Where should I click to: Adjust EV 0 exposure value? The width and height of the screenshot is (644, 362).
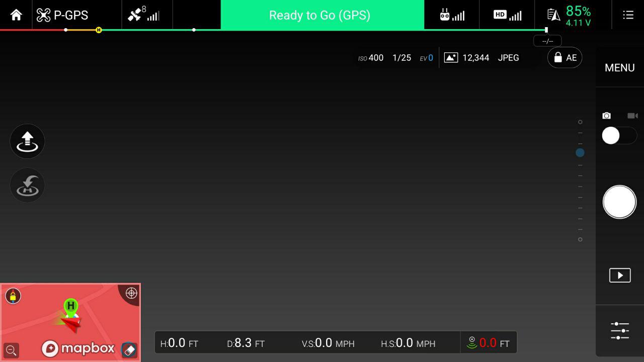pos(427,58)
